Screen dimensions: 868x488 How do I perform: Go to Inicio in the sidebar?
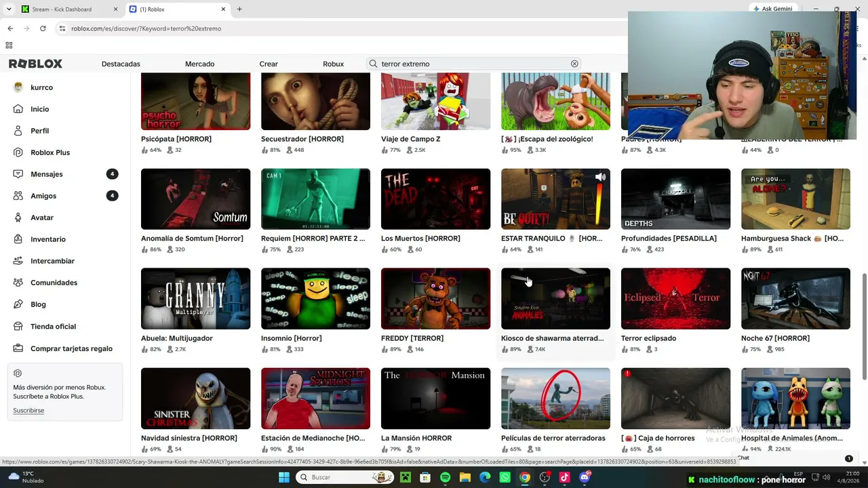pyautogui.click(x=39, y=109)
